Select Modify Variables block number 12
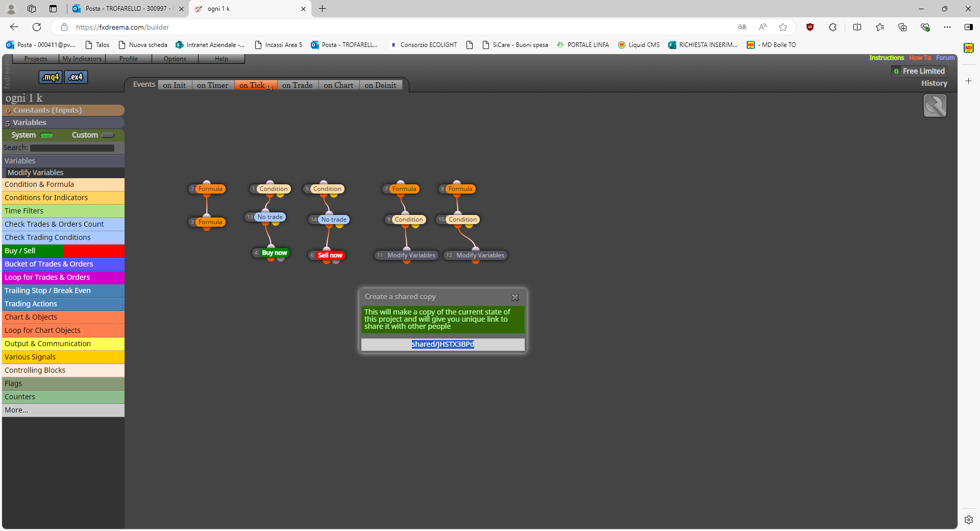980x531 pixels. [x=480, y=255]
